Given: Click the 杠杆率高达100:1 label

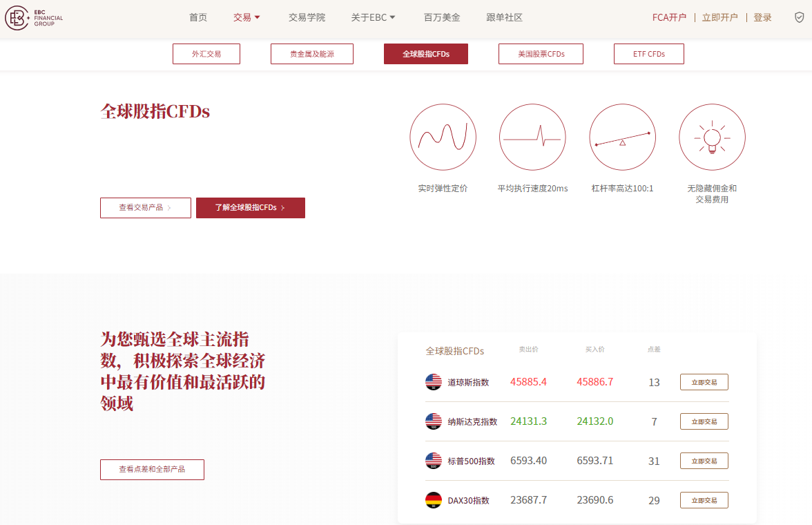Looking at the screenshot, I should [x=623, y=188].
